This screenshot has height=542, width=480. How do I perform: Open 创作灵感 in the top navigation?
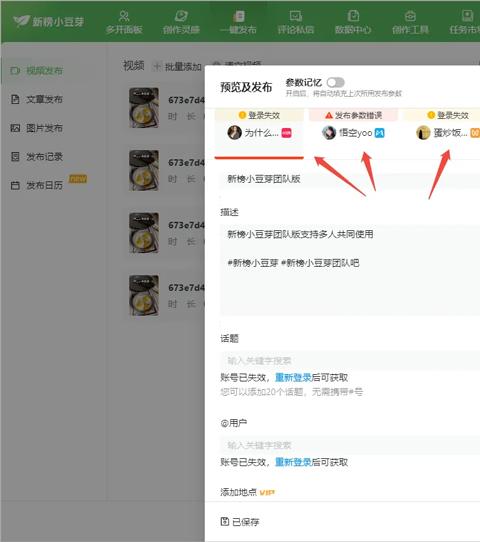coord(181,22)
